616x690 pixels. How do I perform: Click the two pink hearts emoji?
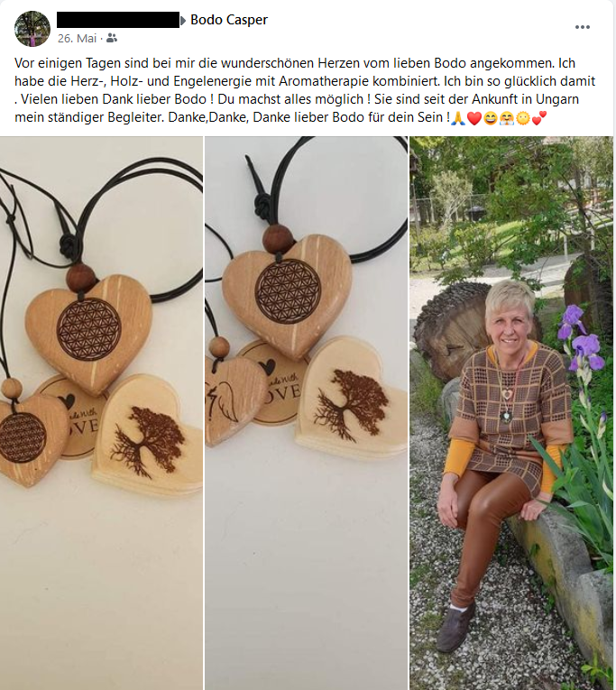pyautogui.click(x=539, y=118)
